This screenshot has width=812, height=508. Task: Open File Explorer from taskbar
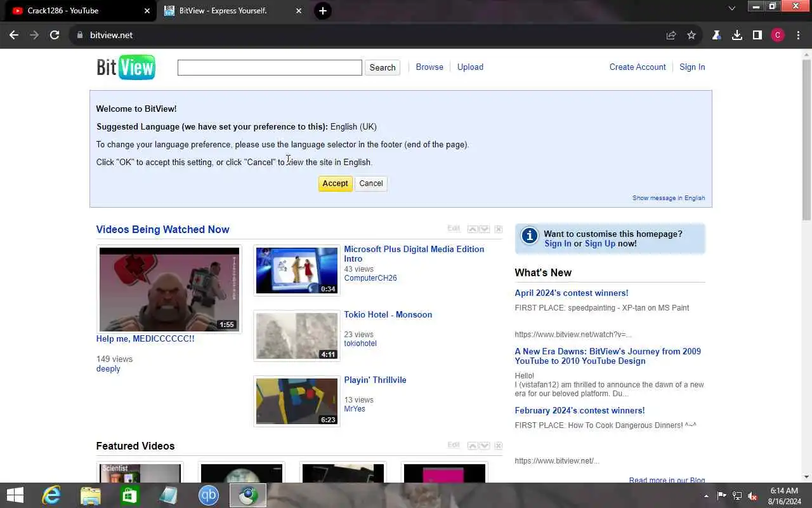91,495
